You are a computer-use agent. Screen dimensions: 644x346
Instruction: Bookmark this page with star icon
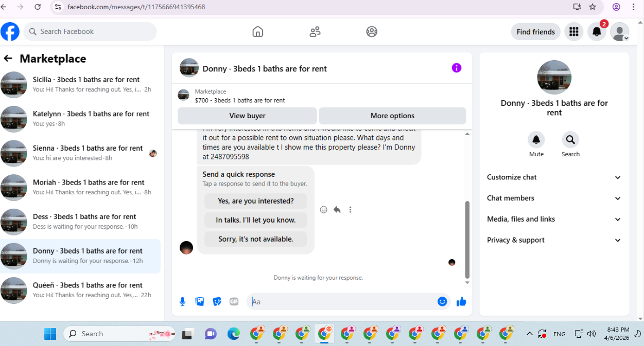point(593,7)
